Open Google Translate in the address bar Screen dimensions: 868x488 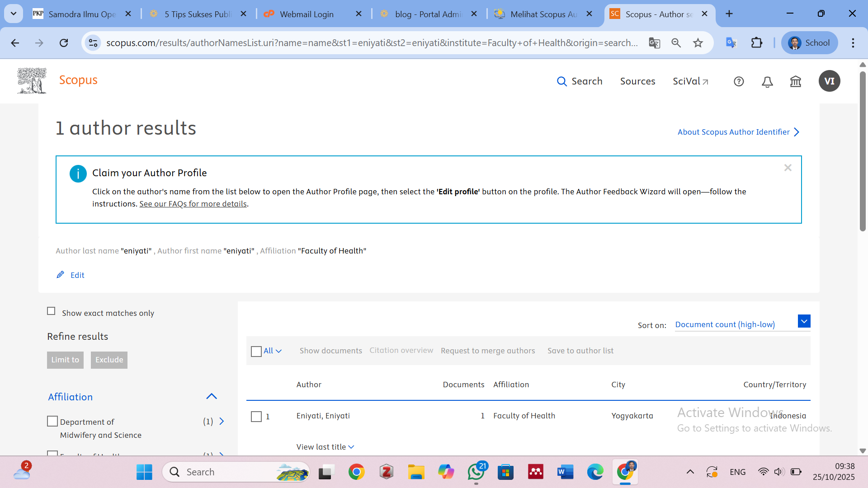click(654, 43)
